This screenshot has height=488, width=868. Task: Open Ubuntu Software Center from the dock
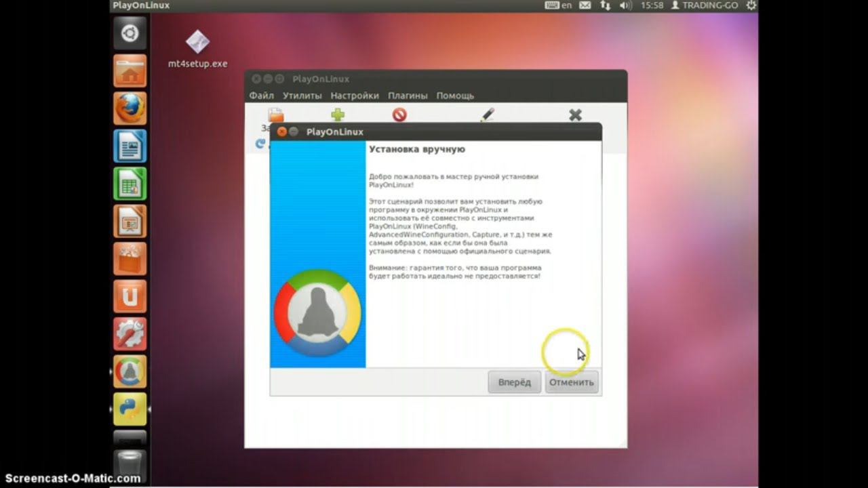coord(130,260)
